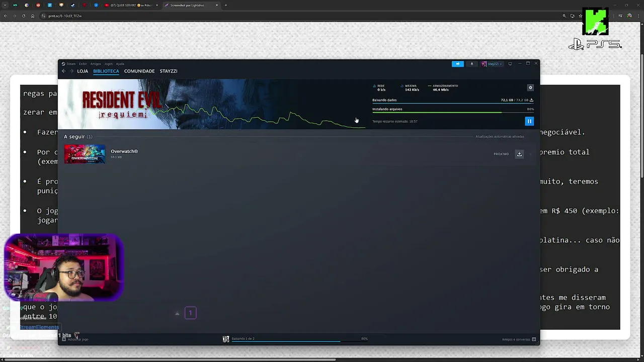Image resolution: width=644 pixels, height=362 pixels.
Task: Pause the Resident Evil Requiem download
Action: 529,121
